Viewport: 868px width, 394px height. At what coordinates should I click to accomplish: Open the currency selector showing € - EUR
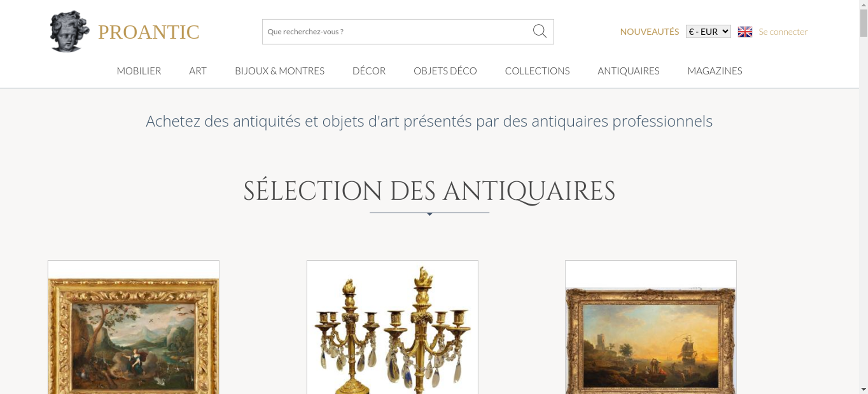[x=708, y=32]
